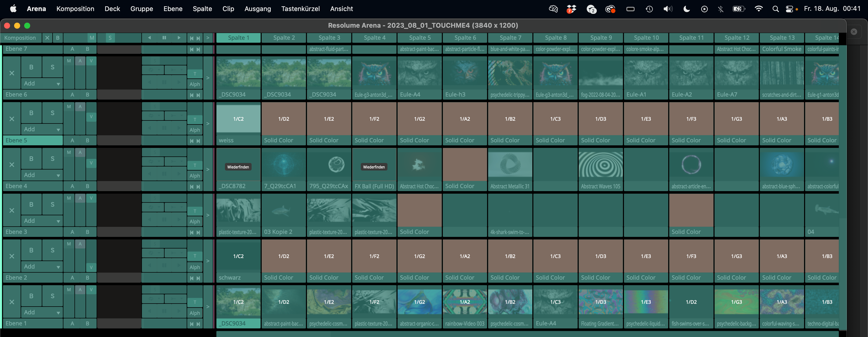
Task: Toggle solo S on the Ebene 2 layer
Action: [x=52, y=250]
